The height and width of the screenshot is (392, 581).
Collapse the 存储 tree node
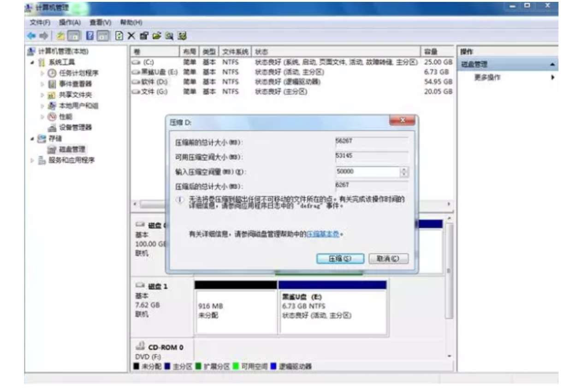click(x=32, y=138)
